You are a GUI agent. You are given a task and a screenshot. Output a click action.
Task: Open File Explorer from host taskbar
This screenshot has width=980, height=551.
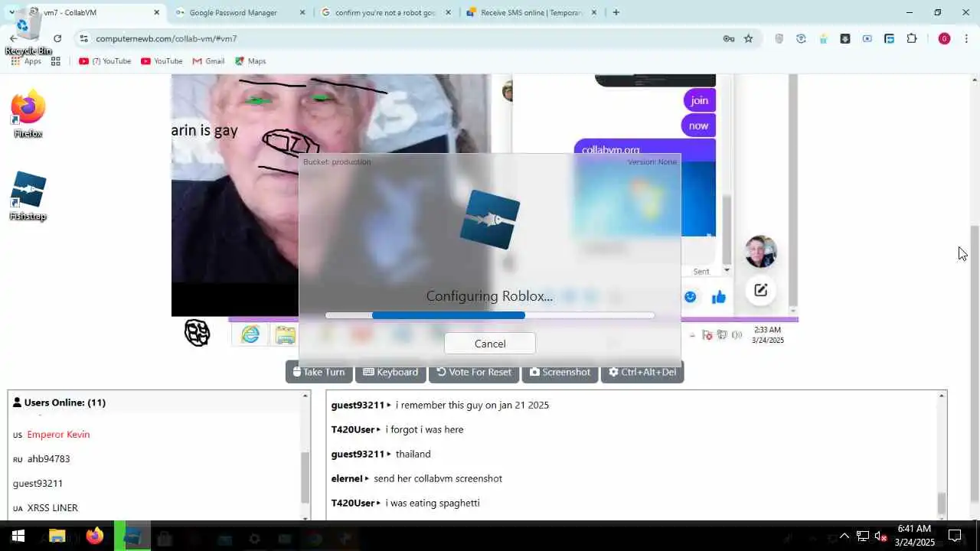point(58,536)
